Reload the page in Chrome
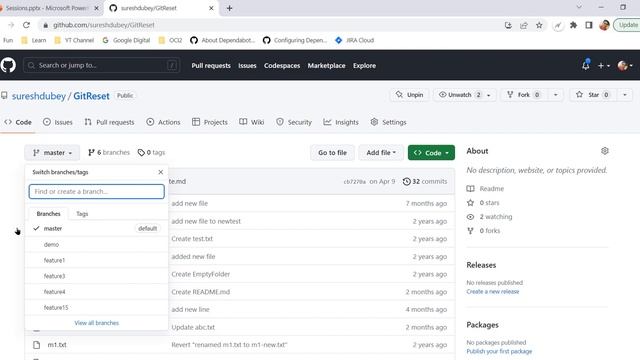 [26, 25]
